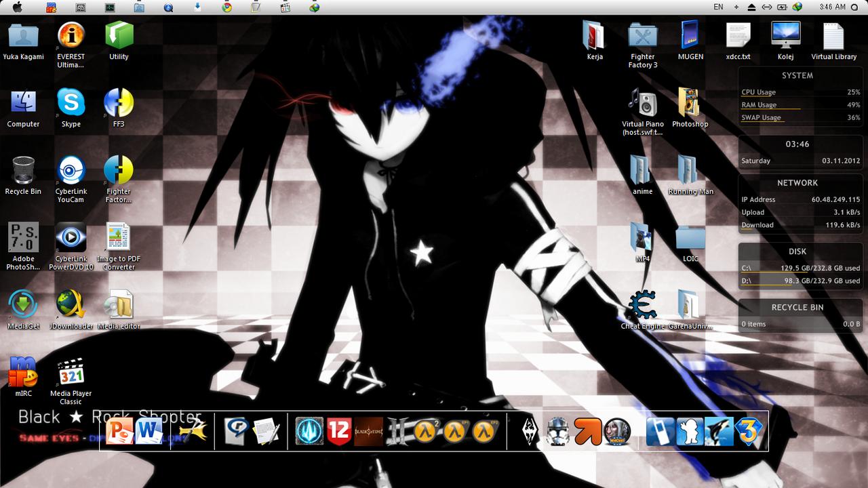Image resolution: width=868 pixels, height=488 pixels.
Task: Open the Cheat Engine desktop shortcut
Action: [x=642, y=306]
